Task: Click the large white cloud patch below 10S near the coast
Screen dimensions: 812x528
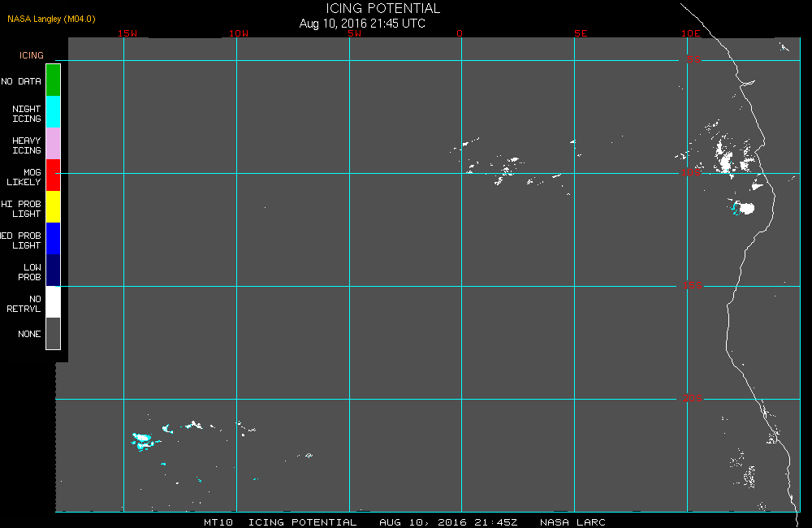Action: coord(745,208)
